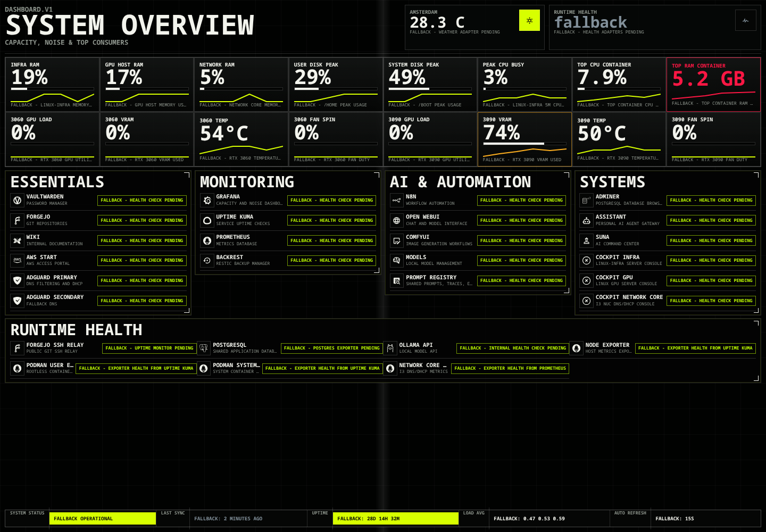Click the AdGuard Secondary shield icon

pos(17,301)
